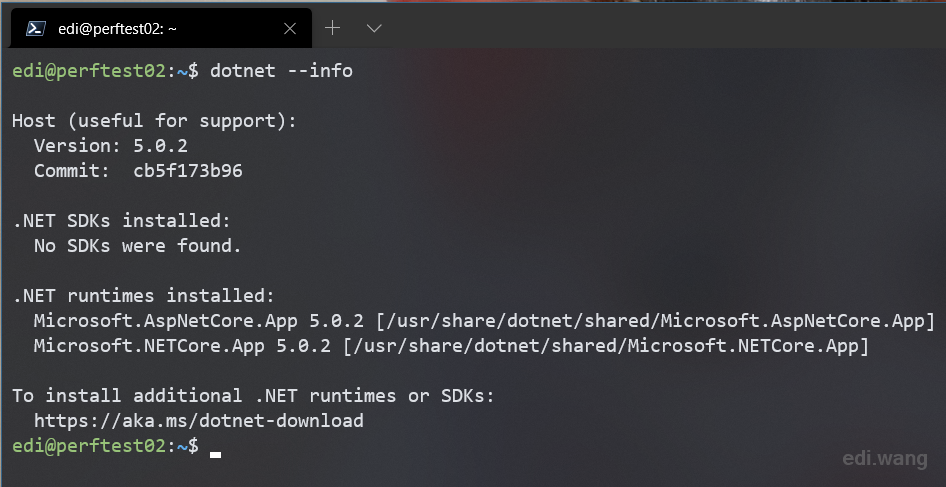946x487 pixels.
Task: Select the edi@perftest02: ~ tab
Action: 161,28
